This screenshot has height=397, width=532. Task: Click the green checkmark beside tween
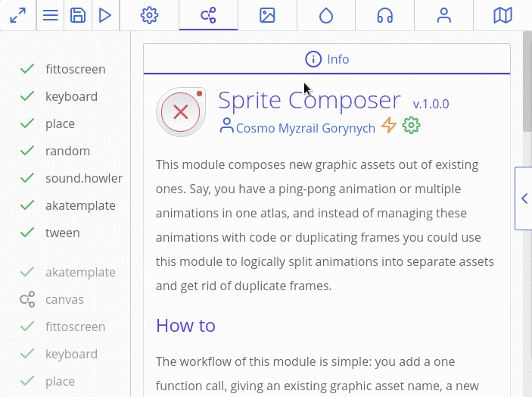[27, 233]
